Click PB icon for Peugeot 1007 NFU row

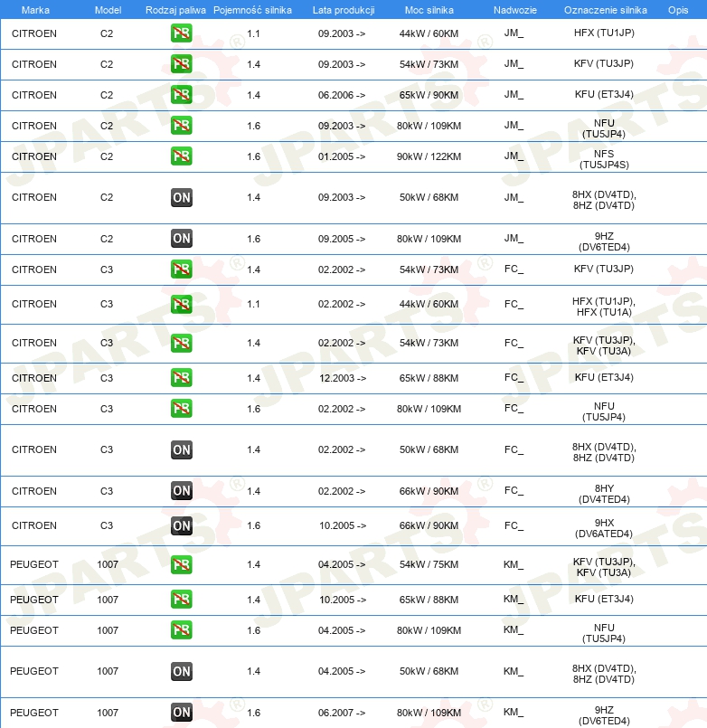(x=181, y=630)
